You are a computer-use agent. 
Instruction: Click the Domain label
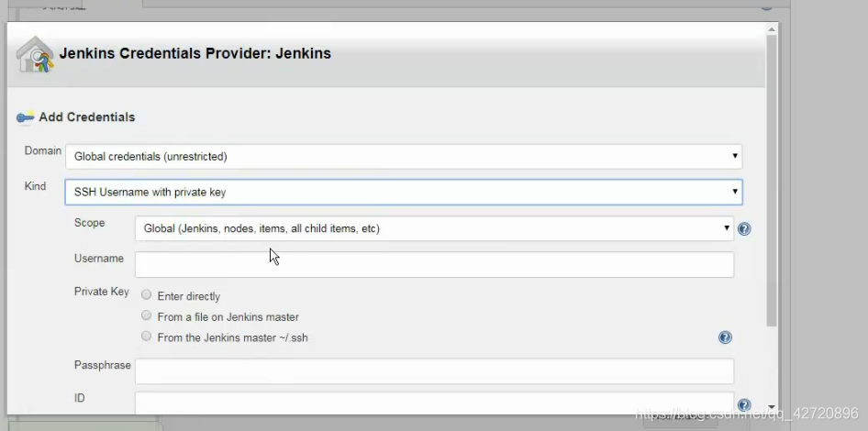pos(42,150)
